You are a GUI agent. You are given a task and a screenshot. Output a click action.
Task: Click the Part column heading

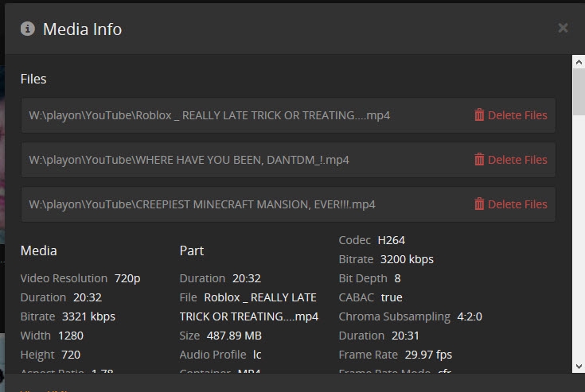coord(192,250)
